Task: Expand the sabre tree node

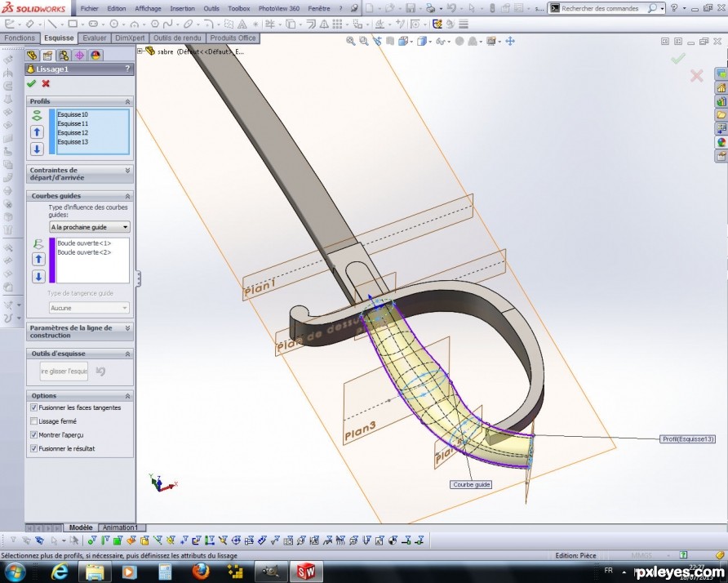Action: [140, 51]
